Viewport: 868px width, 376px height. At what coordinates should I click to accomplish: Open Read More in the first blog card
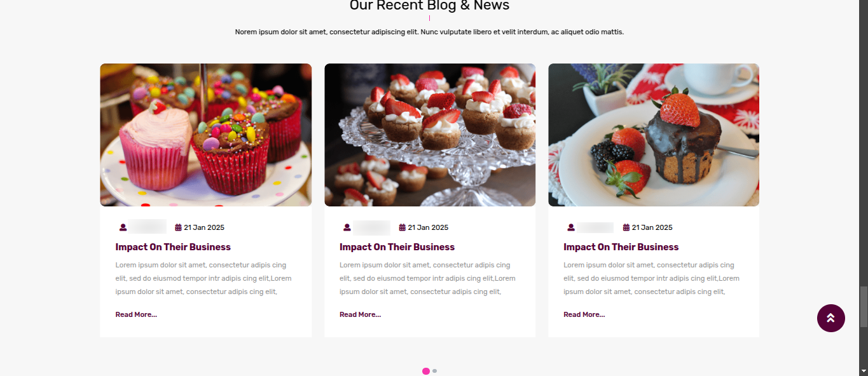pyautogui.click(x=136, y=314)
